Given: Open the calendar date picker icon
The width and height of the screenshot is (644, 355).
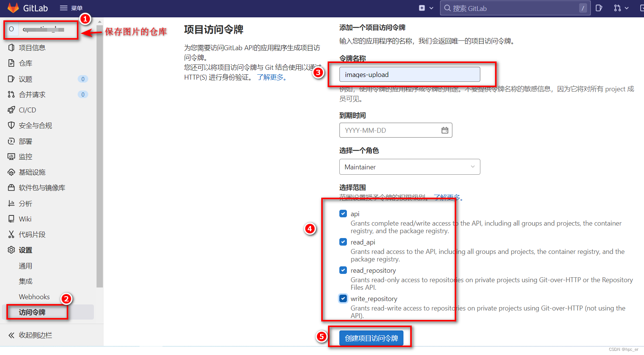Looking at the screenshot, I should tap(445, 130).
